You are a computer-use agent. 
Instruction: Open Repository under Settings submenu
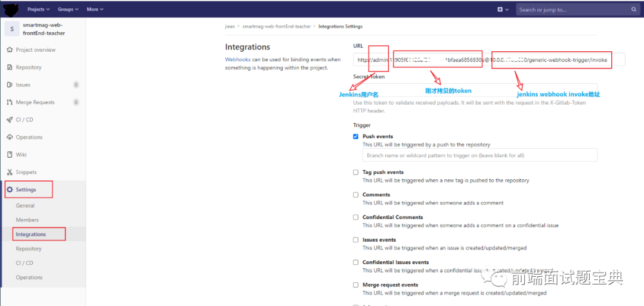point(29,249)
